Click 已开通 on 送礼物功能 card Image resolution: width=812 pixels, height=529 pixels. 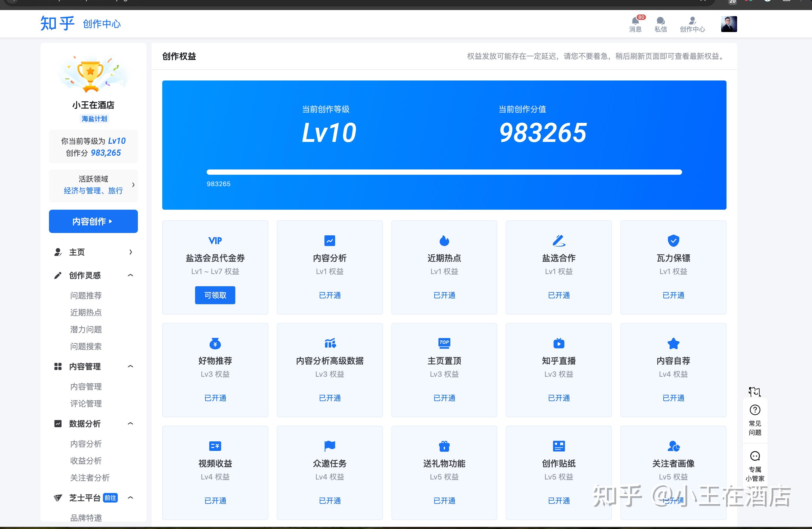tap(444, 501)
